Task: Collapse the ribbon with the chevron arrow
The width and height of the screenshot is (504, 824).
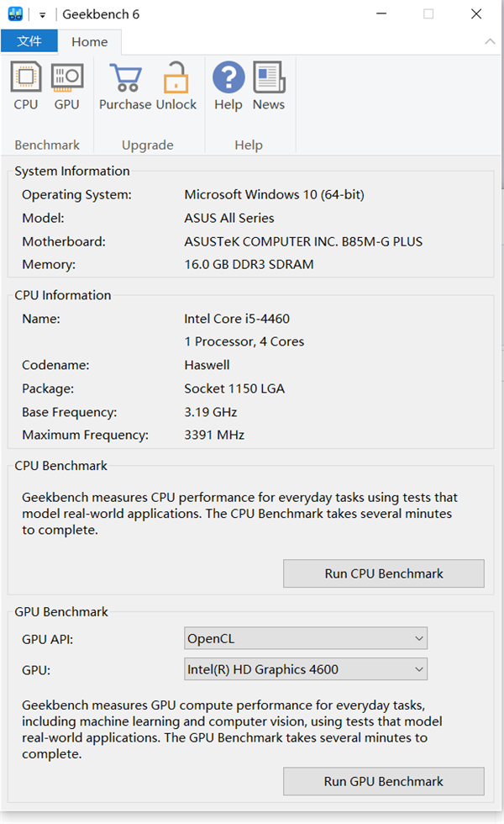Action: coord(490,41)
